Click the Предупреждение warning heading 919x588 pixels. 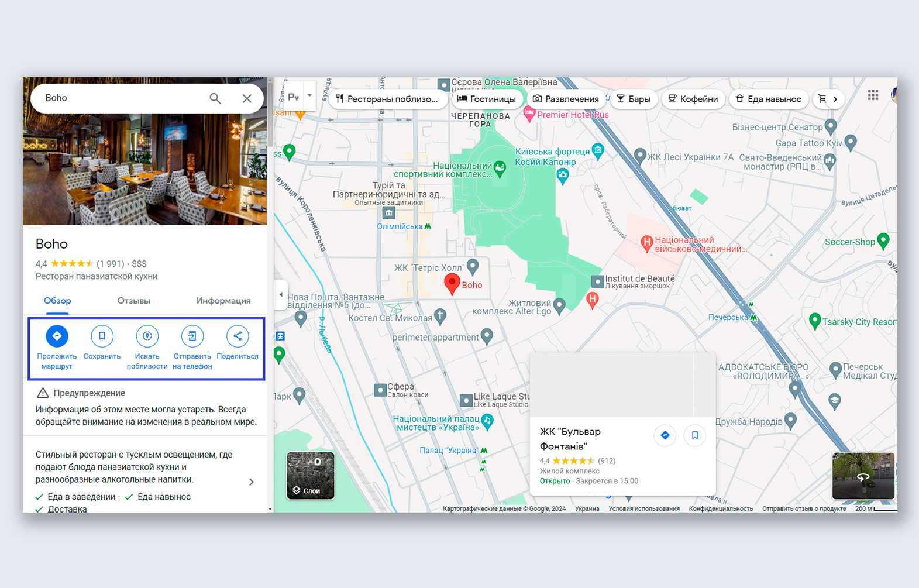[x=90, y=393]
